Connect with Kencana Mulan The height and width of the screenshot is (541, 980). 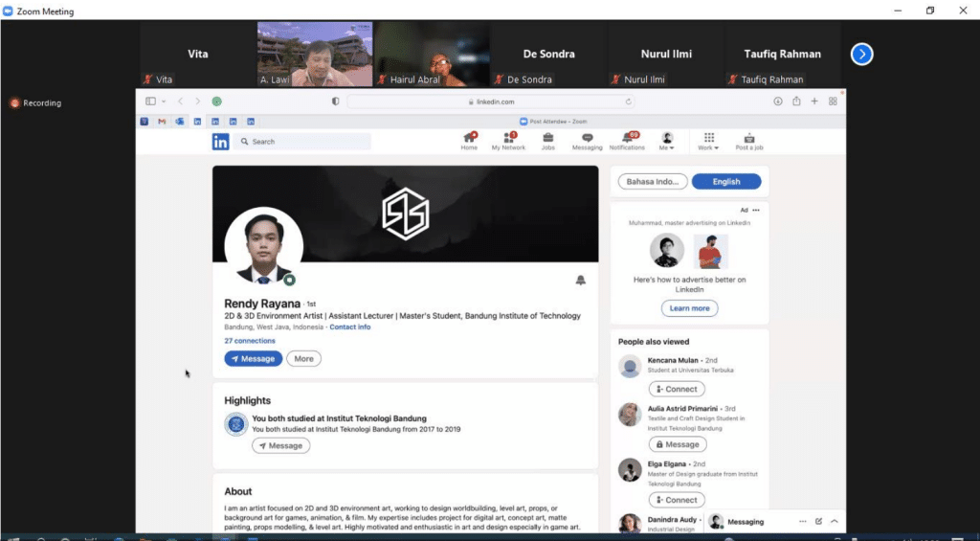[x=677, y=389]
